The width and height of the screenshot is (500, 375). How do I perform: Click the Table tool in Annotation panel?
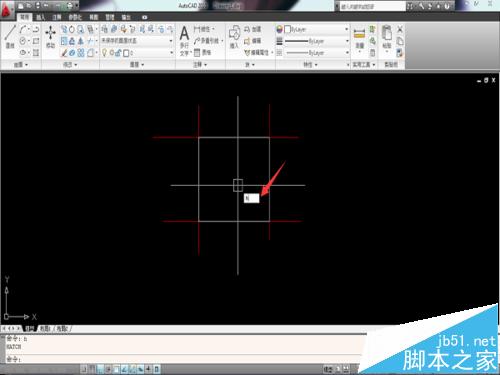(x=202, y=52)
